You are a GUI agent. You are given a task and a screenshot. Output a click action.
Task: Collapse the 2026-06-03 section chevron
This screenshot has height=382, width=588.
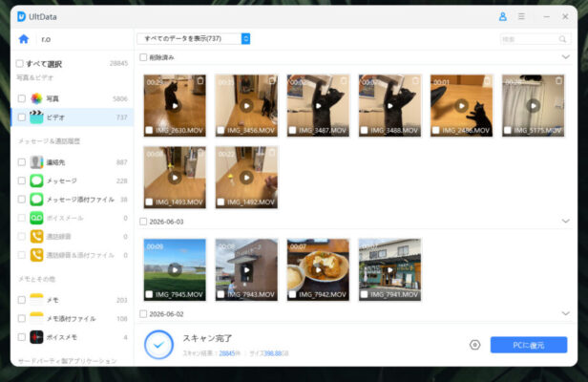tap(565, 221)
